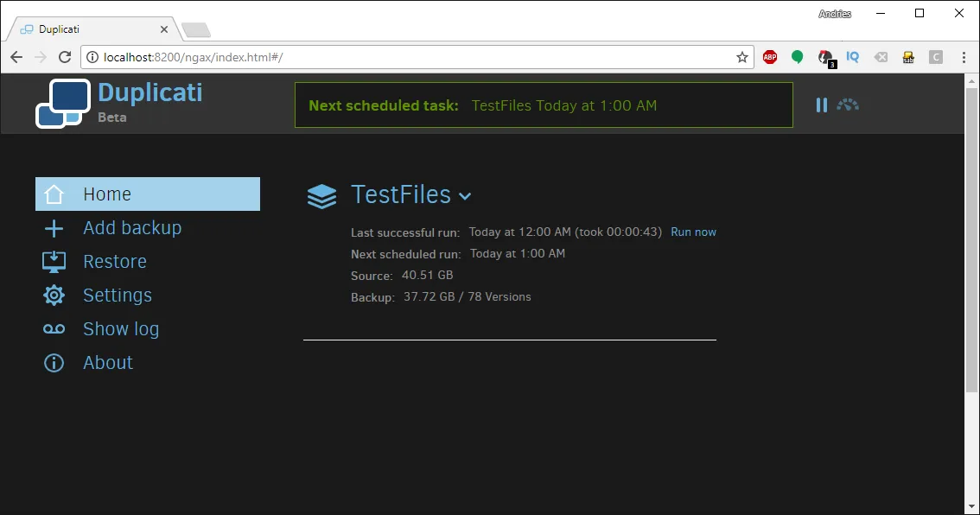Click the About info icon
This screenshot has height=515, width=980.
click(x=54, y=363)
